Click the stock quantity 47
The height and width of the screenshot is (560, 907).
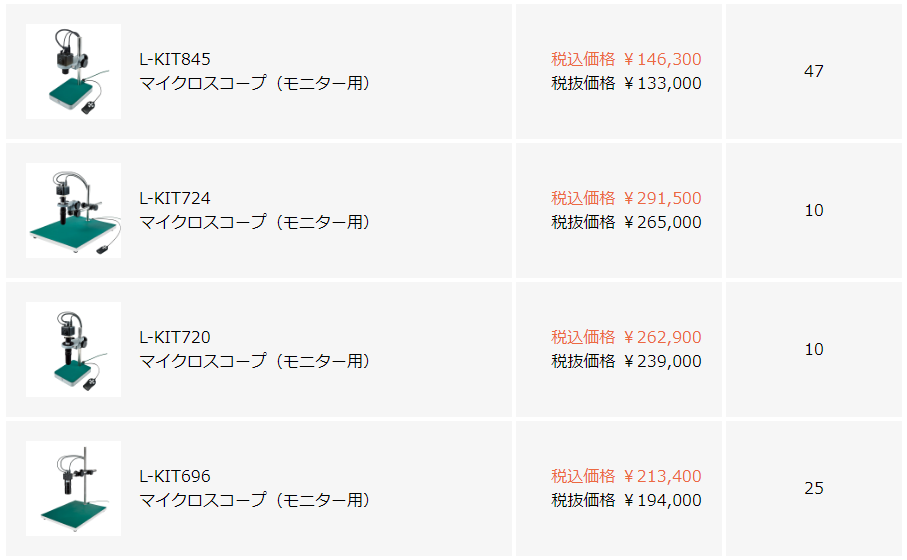point(814,71)
